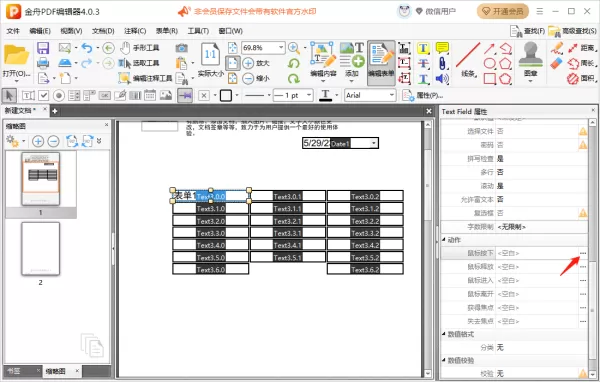Open the 69.8% zoom level dropdown
Screen dimensions: 600x382
pyautogui.click(x=281, y=48)
